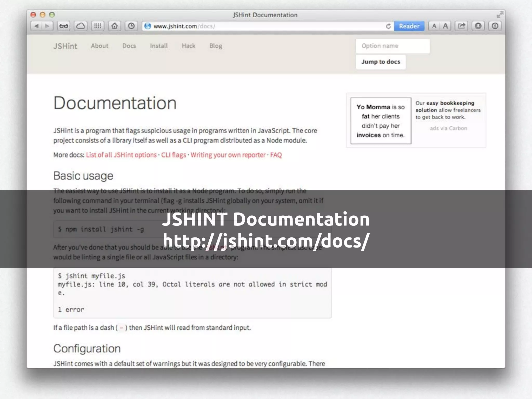Click the Configuration heading
The image size is (532, 399).
87,349
